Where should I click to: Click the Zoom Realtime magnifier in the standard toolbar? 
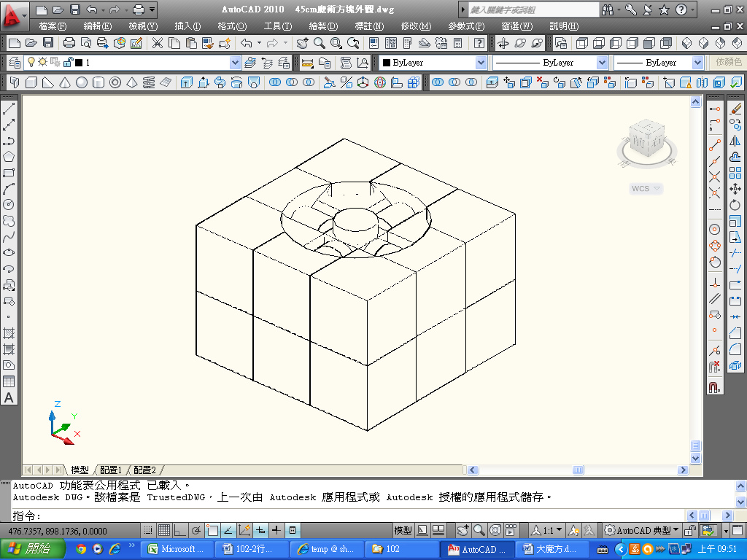[320, 43]
